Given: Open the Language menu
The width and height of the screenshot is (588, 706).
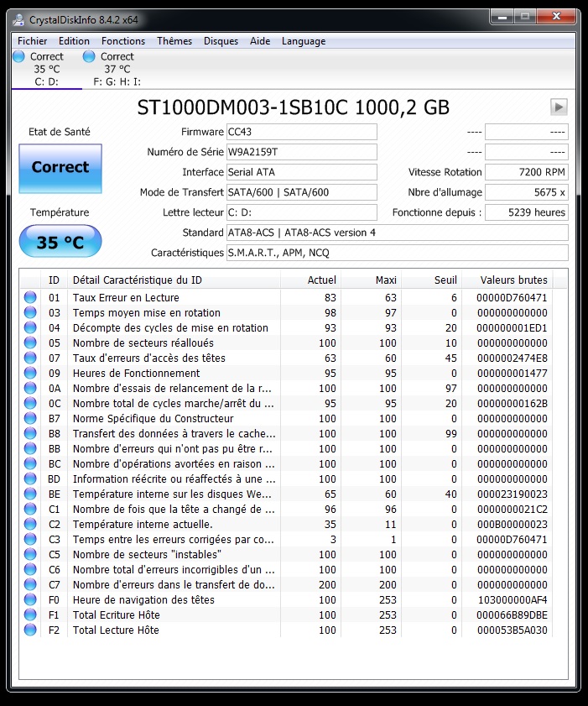Looking at the screenshot, I should pos(304,41).
